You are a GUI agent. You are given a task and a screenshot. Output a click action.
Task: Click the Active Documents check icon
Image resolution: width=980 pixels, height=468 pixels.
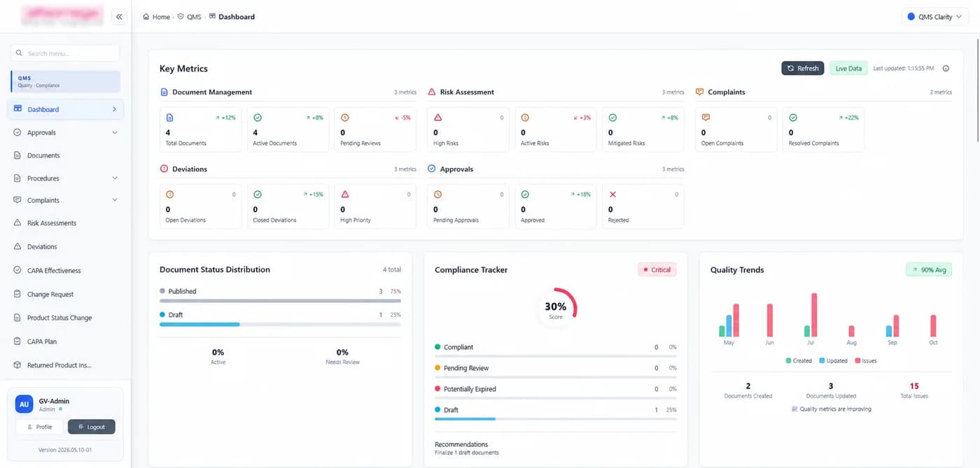[x=258, y=118]
